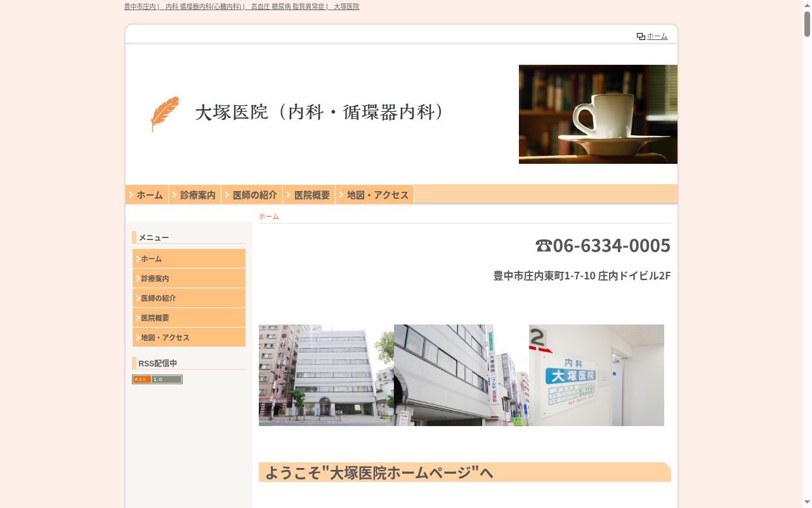Click the building exterior photo with trees

click(326, 375)
